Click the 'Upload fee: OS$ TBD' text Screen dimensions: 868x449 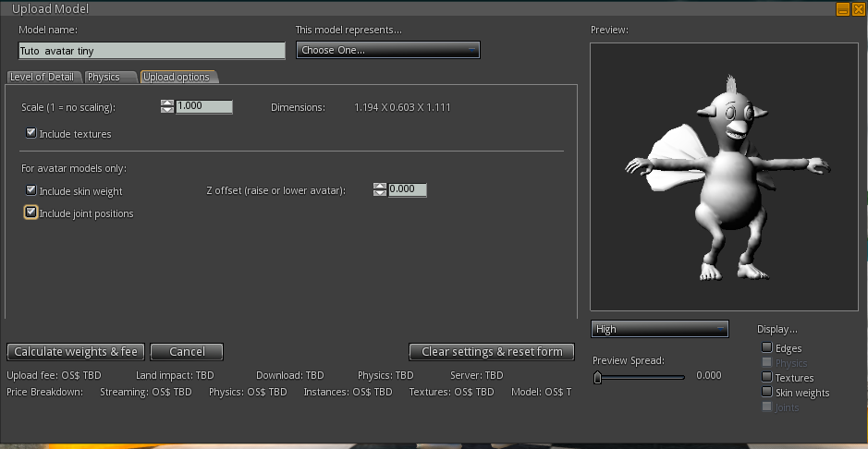55,375
